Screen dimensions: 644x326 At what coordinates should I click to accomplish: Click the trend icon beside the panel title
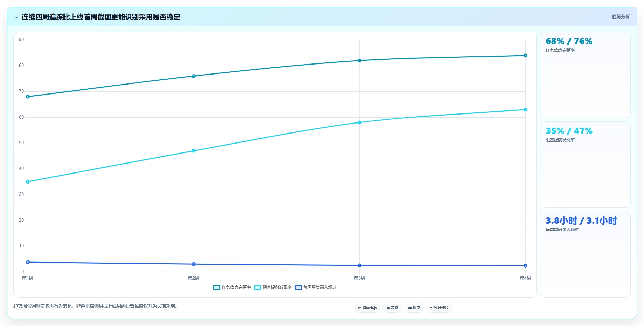click(16, 17)
